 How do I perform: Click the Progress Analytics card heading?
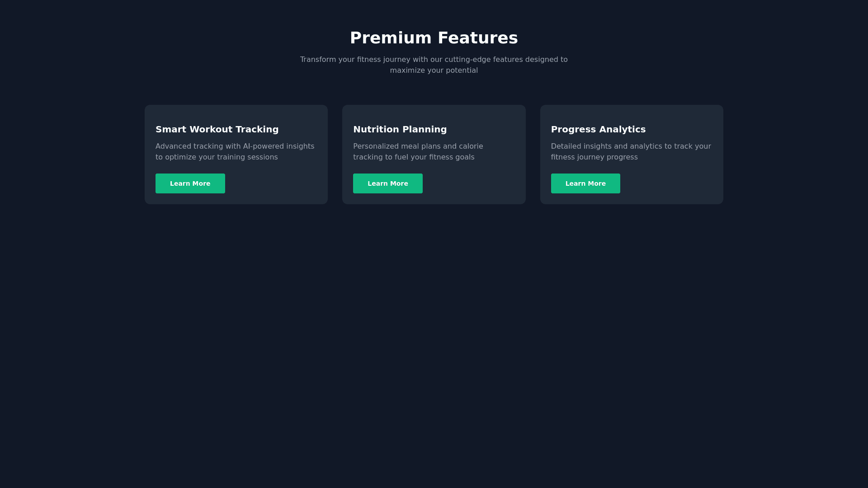pyautogui.click(x=598, y=129)
